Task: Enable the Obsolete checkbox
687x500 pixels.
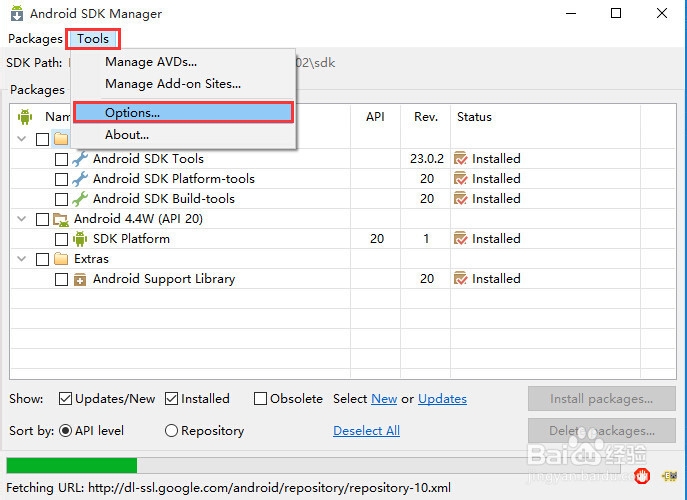Action: point(261,399)
